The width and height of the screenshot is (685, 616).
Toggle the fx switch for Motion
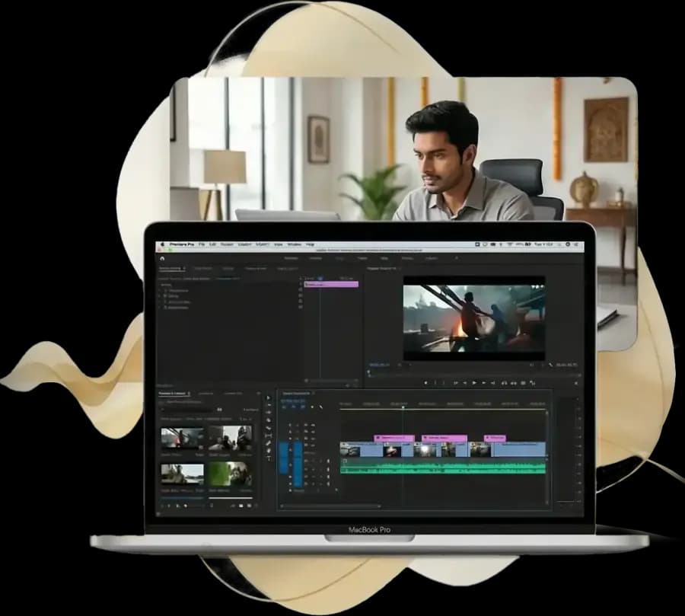point(165,290)
